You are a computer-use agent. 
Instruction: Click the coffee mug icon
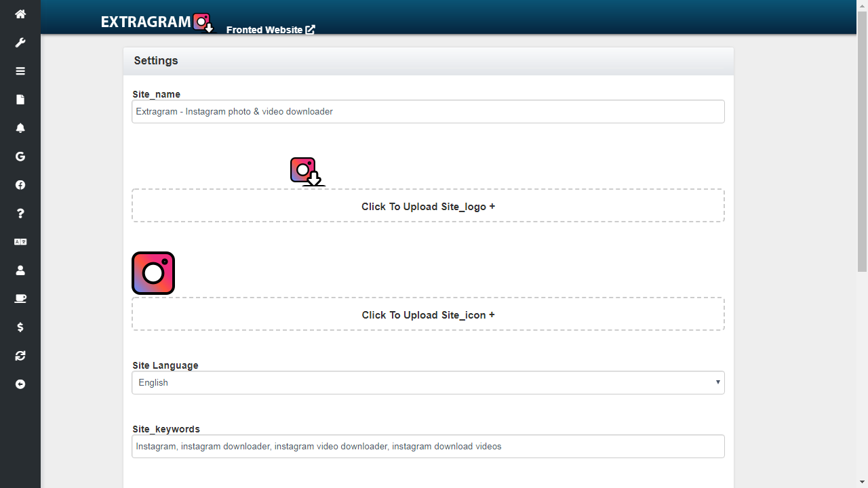(20, 299)
